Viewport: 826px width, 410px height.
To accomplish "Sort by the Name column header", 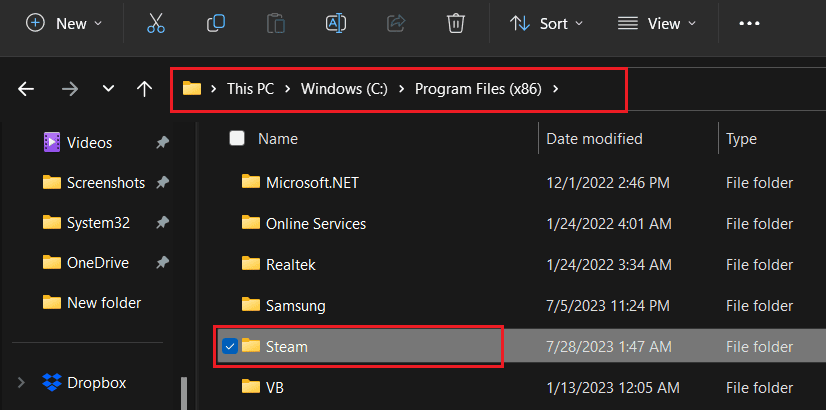I will coord(278,139).
